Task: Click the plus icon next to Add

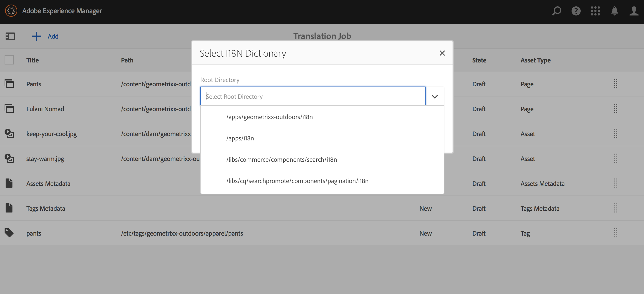Action: tap(36, 36)
